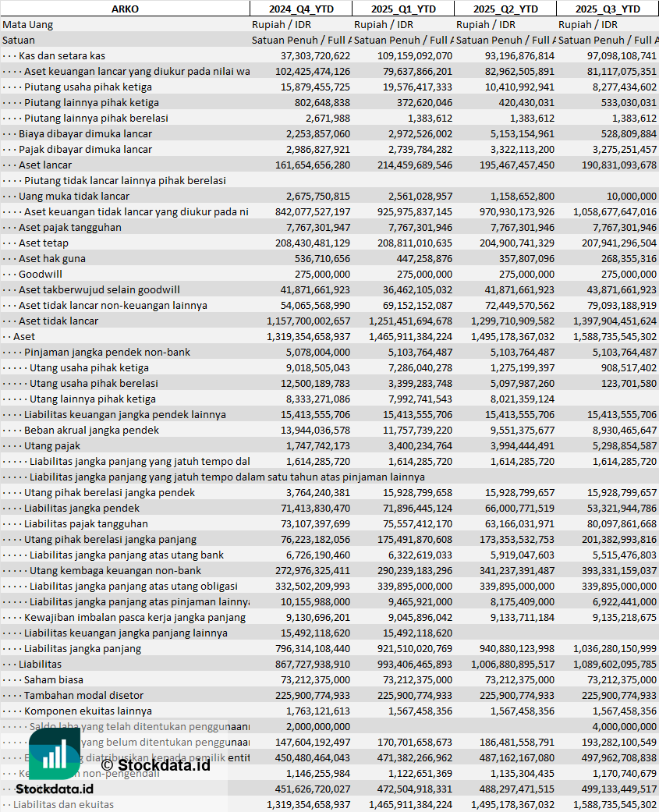Select the Aset hak guna label
The image size is (659, 812).
coord(52,258)
